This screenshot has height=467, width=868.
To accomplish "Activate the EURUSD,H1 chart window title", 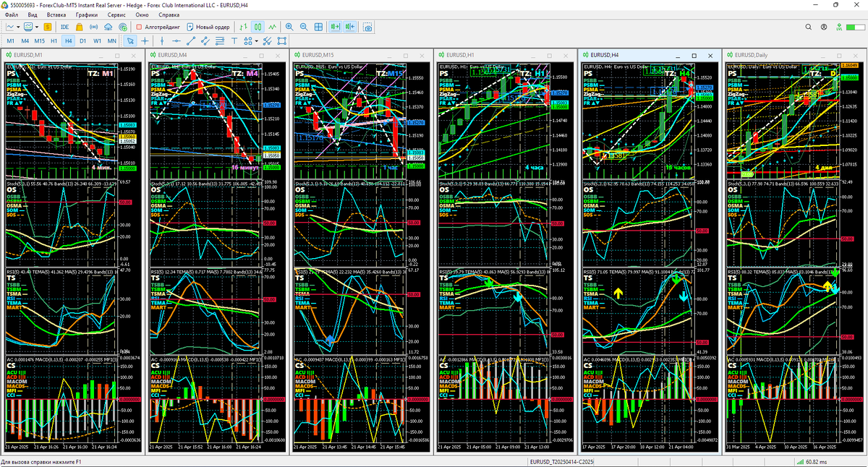I will pyautogui.click(x=460, y=55).
